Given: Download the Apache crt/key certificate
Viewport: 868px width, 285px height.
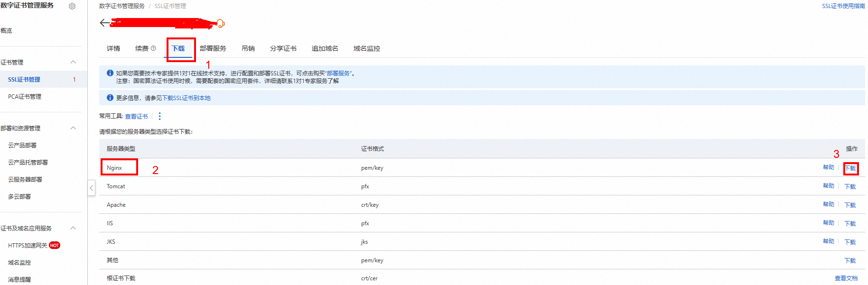Looking at the screenshot, I should pyautogui.click(x=850, y=205).
